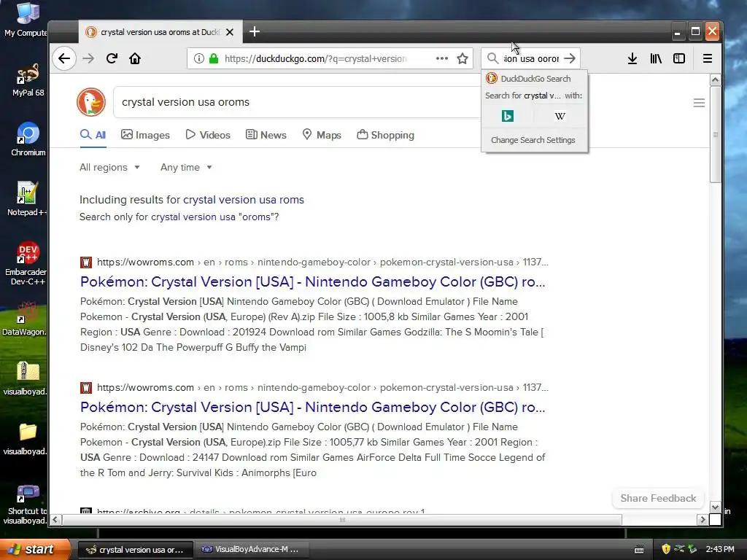Screen dimensions: 747x560
Task: Open the library bookmarks icon
Action: 656,58
